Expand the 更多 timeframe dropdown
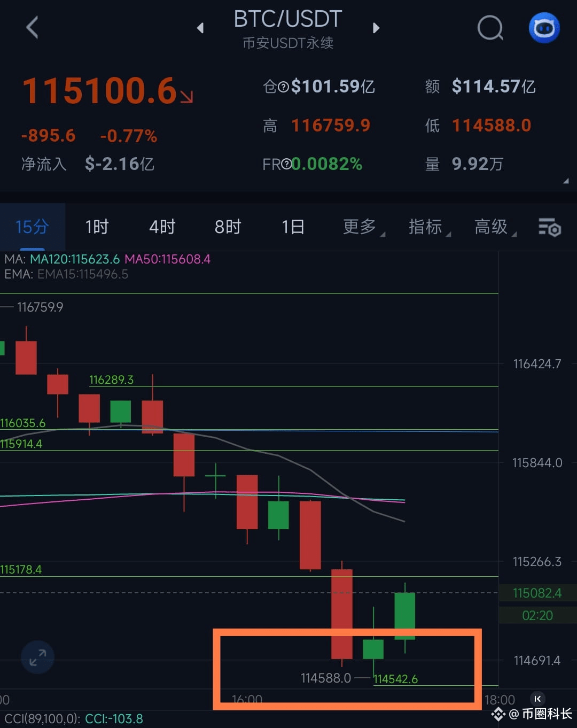Screen dimensions: 577x728 pos(363,227)
